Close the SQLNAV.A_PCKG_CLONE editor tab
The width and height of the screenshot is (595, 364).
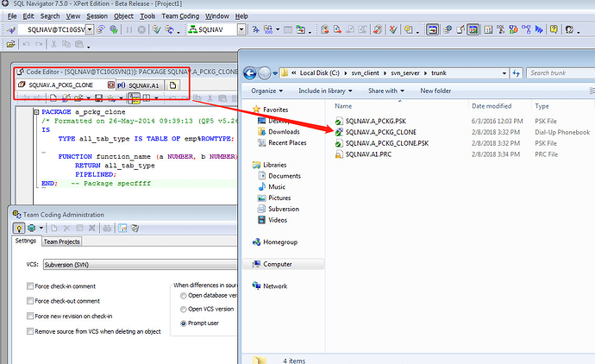110,85
